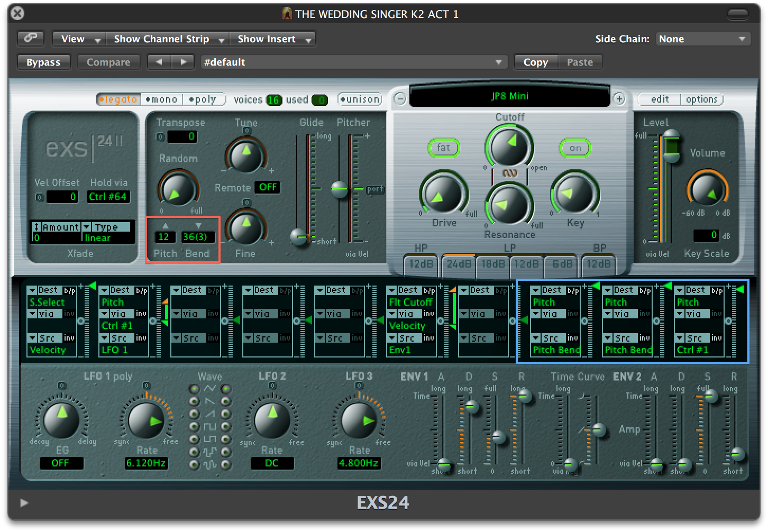Open the Show Channel Strip dropdown
This screenshot has width=768, height=532.
168,39
